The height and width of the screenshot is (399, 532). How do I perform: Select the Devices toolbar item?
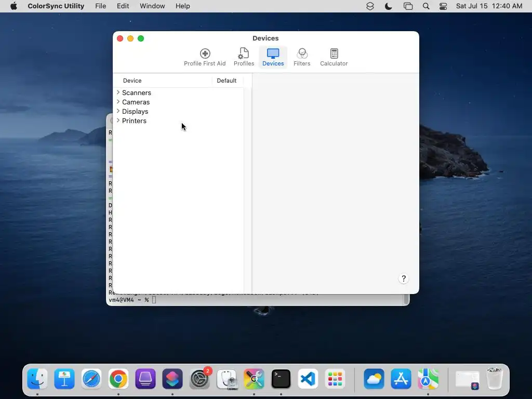pos(273,57)
